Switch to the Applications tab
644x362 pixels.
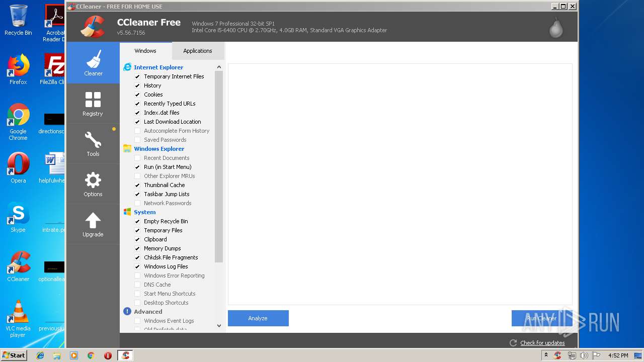coord(198,51)
